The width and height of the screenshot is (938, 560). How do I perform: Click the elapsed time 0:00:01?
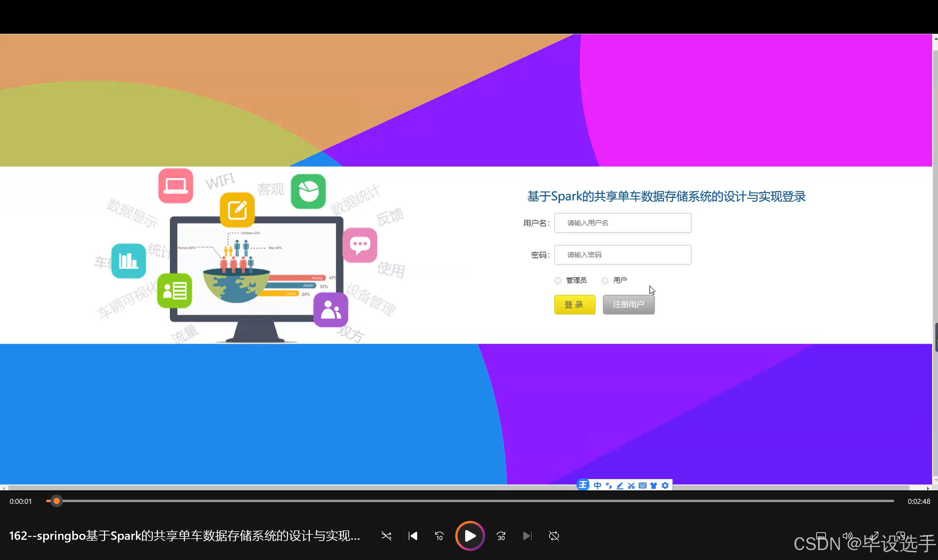coord(21,502)
